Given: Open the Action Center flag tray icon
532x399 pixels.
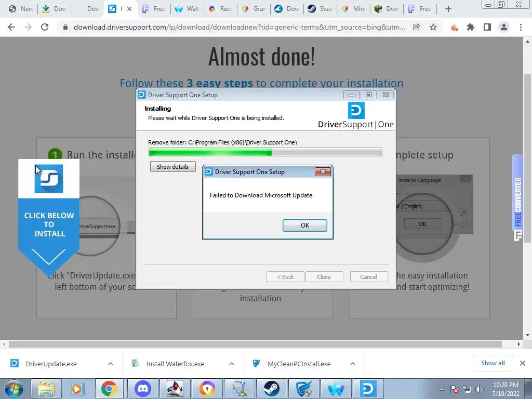Looking at the screenshot, I should 455,389.
